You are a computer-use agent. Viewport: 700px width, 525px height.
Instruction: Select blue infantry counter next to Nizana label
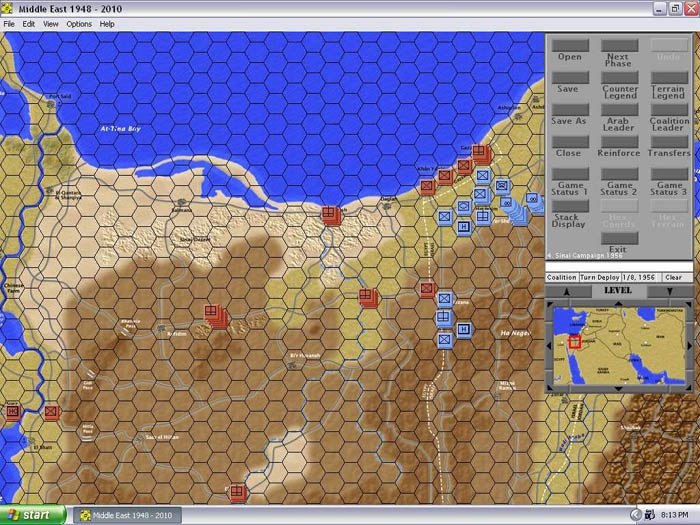445,298
